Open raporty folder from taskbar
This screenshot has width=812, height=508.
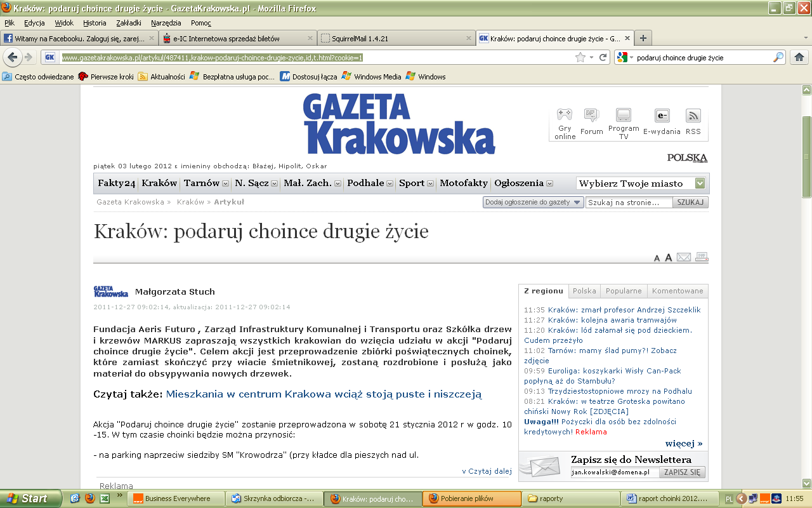(x=570, y=498)
